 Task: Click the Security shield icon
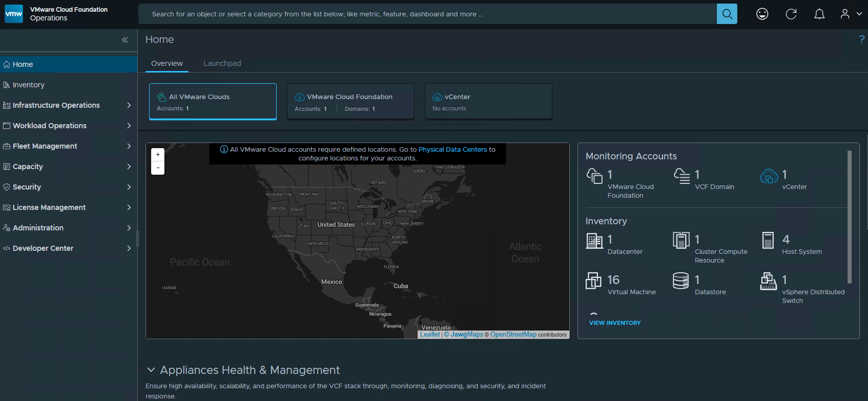point(7,187)
